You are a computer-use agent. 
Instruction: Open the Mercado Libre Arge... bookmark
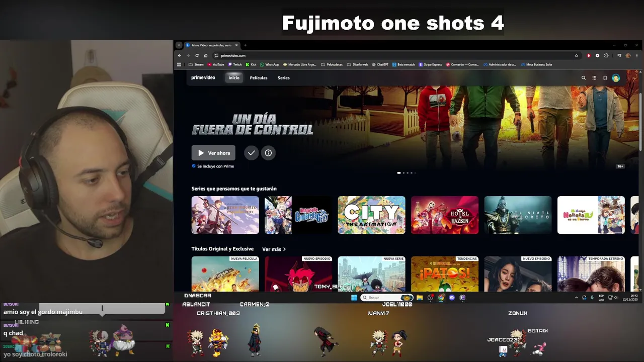(x=300, y=64)
